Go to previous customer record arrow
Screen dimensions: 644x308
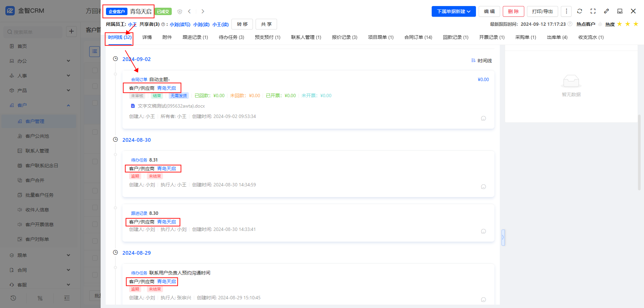pos(190,11)
